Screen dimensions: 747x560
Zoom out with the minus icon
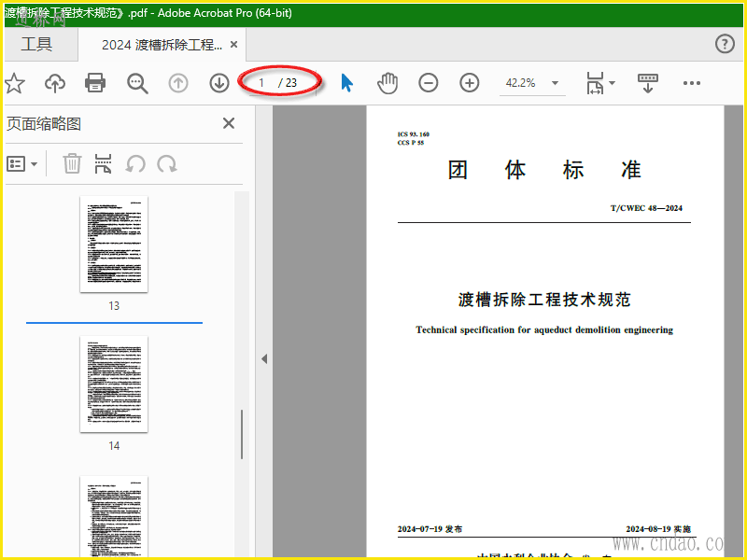click(429, 83)
